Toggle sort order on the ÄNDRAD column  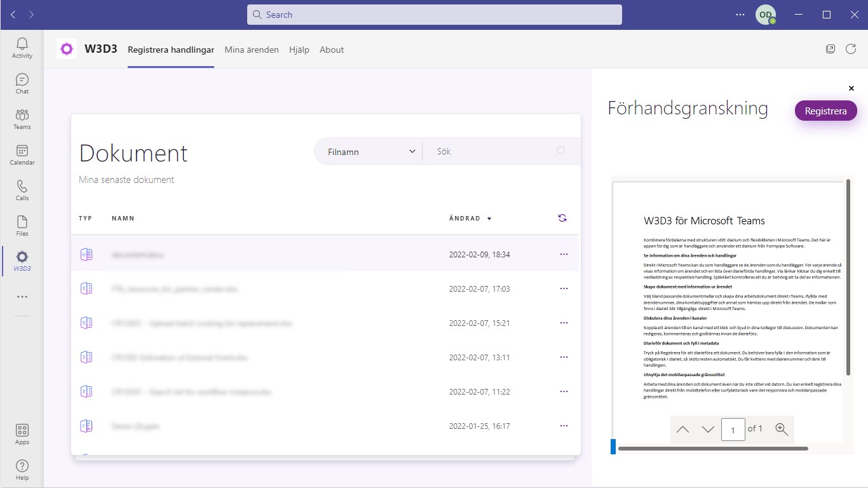[470, 219]
